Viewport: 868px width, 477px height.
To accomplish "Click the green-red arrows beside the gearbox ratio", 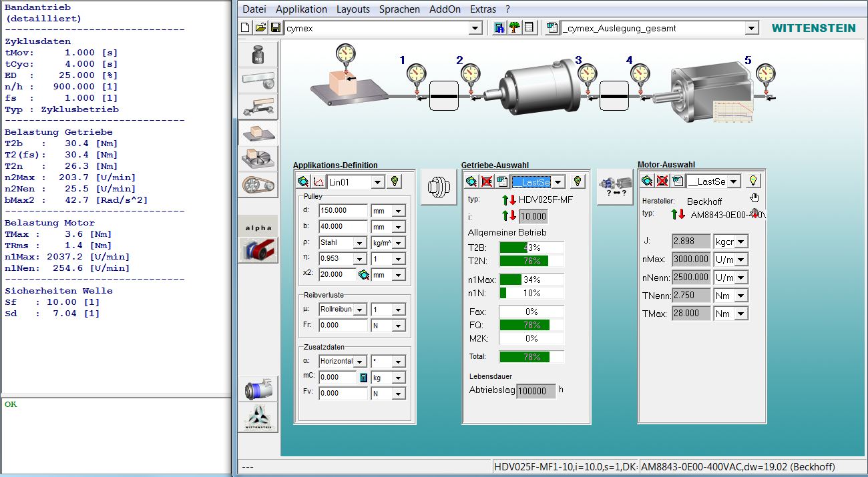I will [509, 215].
